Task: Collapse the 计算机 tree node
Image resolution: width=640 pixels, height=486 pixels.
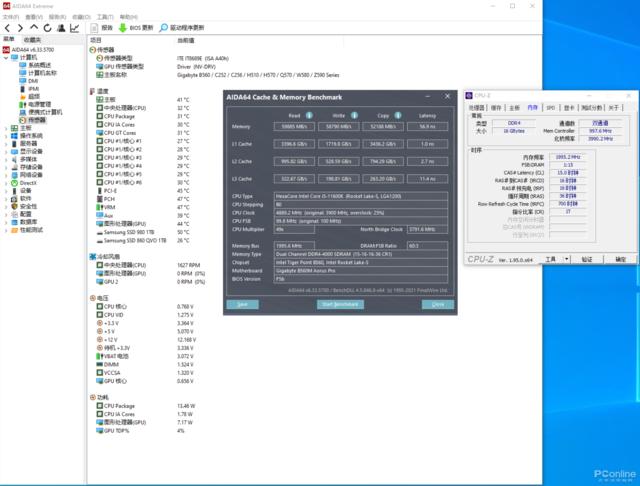Action: tap(6, 58)
